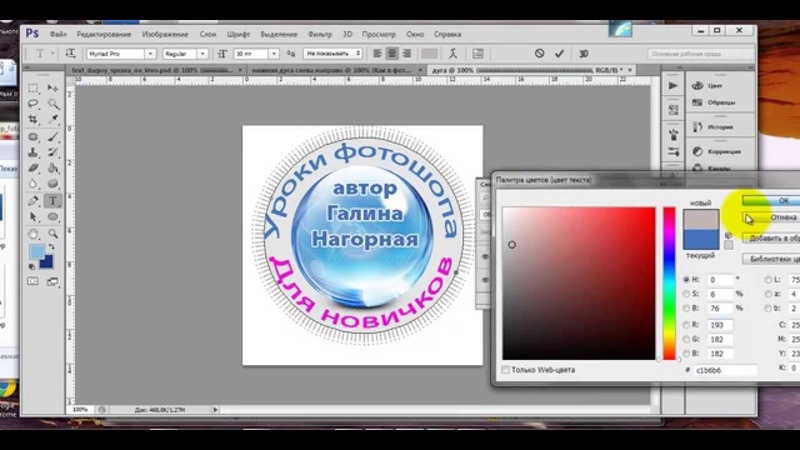This screenshot has height=450, width=800.
Task: Select the Eraser tool
Action: 33,168
